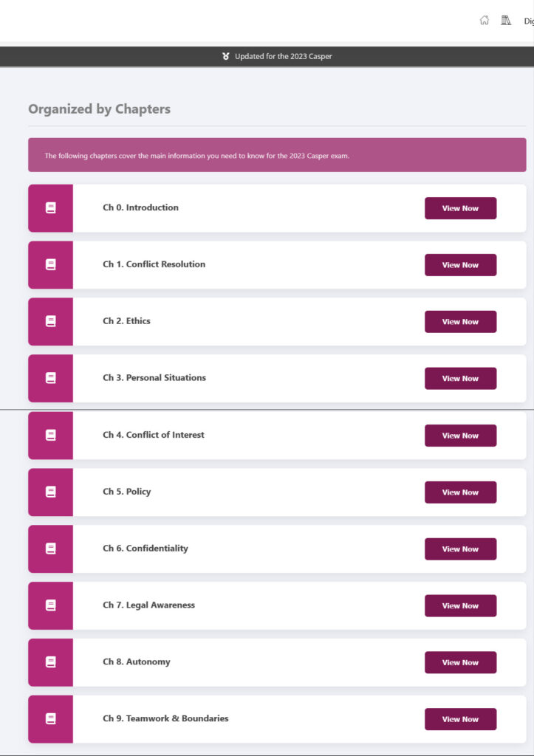View the Ch 0 Introduction chapter
Screen dimensions: 534x756
click(x=460, y=208)
